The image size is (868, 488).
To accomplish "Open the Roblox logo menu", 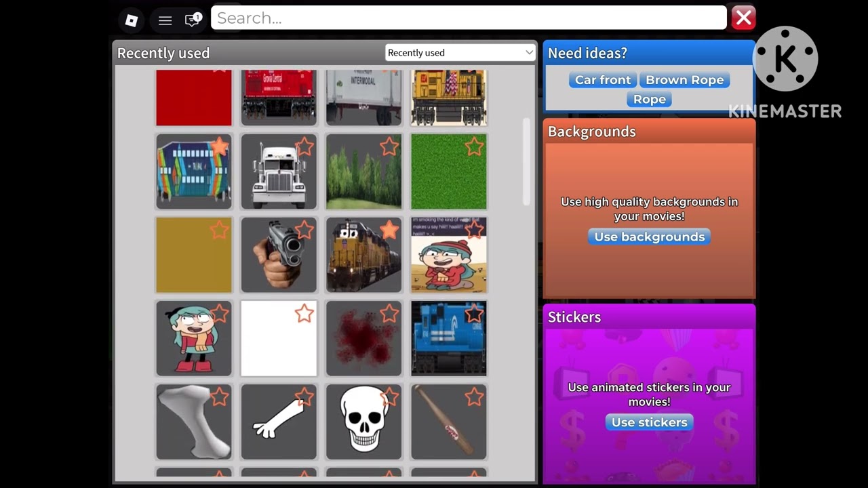I will [132, 20].
